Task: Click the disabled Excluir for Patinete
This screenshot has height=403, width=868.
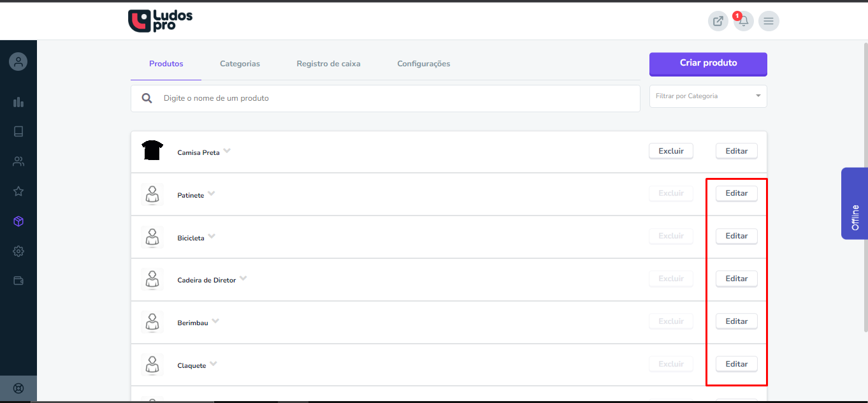Action: click(x=671, y=193)
